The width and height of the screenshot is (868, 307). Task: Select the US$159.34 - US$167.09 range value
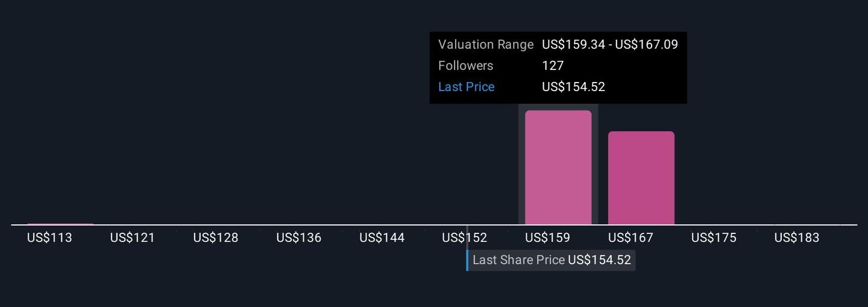(x=610, y=45)
